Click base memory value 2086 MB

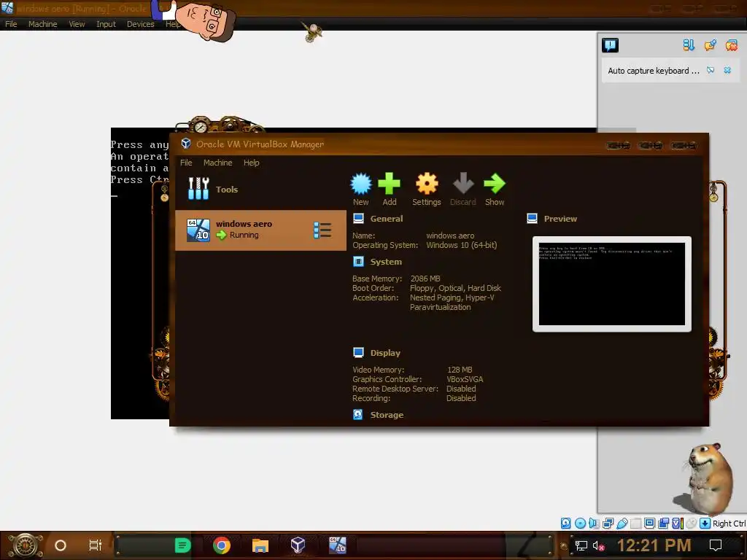tap(425, 279)
